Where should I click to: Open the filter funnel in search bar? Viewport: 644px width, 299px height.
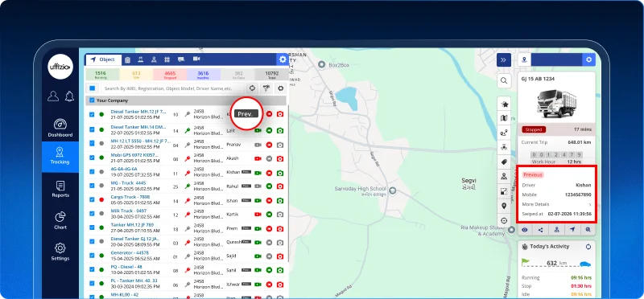point(266,88)
